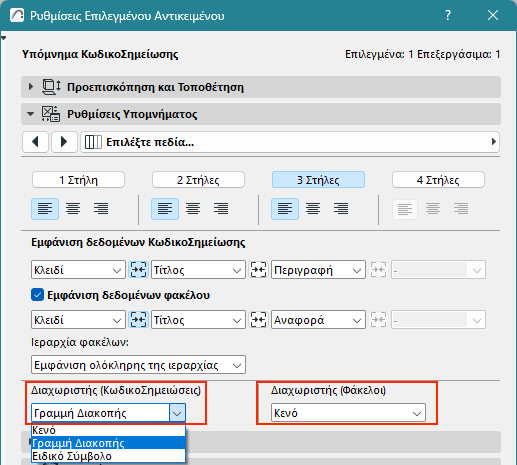Collapse the Ρυθμίσεις Υπομνήματος panel
This screenshot has width=517, height=465.
pyautogui.click(x=31, y=114)
